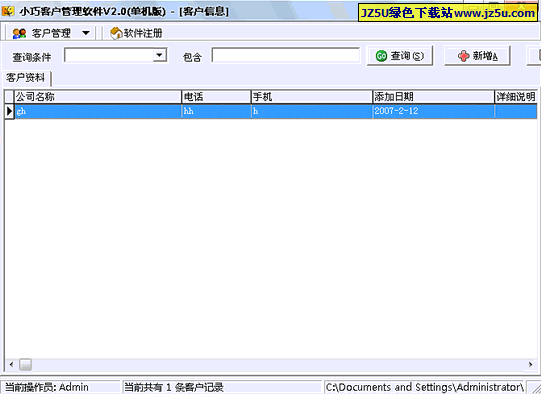Click the application icon in title bar
The height and width of the screenshot is (394, 541).
[x=8, y=11]
